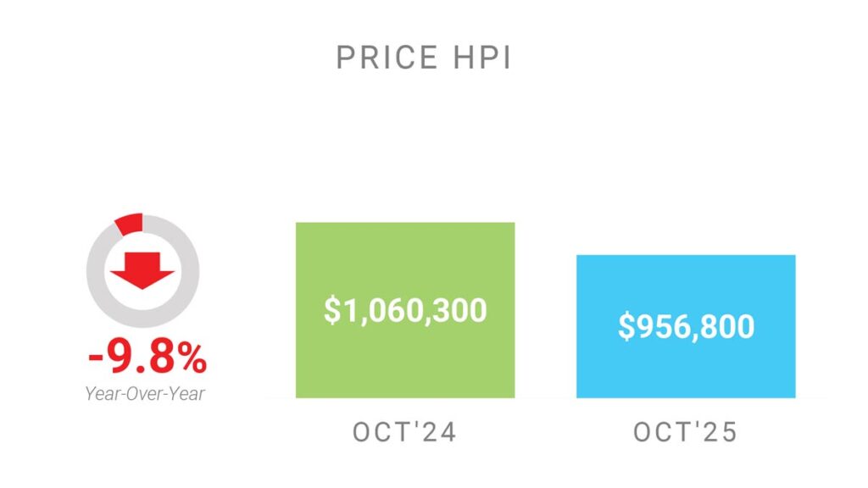Select the blue OCT'25 bar
868x488 pixels.
[x=686, y=373]
